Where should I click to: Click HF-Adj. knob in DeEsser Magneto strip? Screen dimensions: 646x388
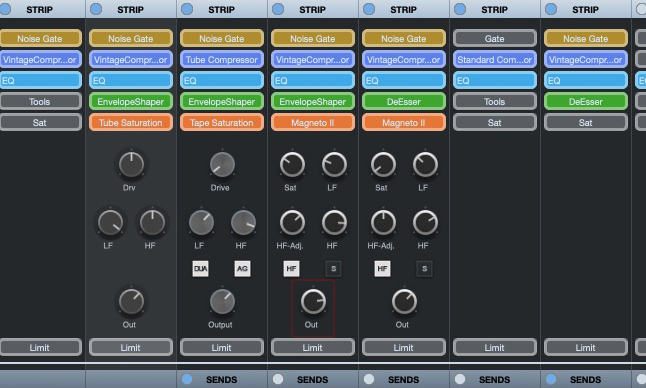pos(384,223)
